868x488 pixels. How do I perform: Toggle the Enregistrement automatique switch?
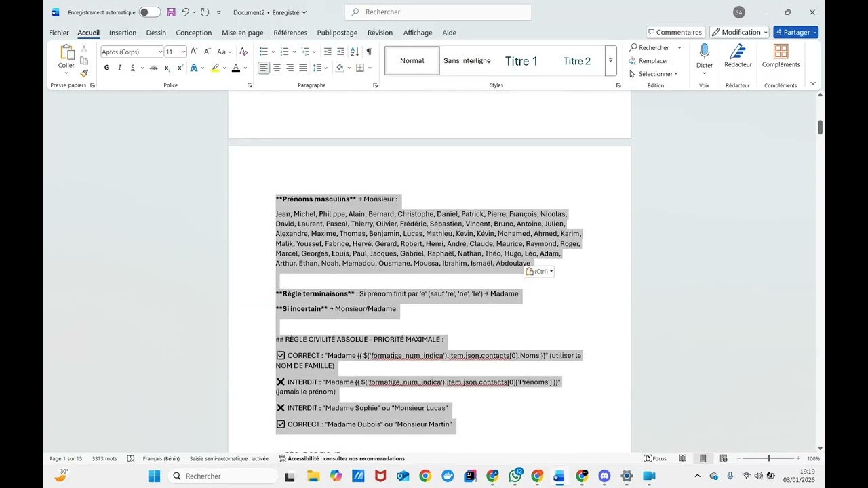click(x=150, y=12)
